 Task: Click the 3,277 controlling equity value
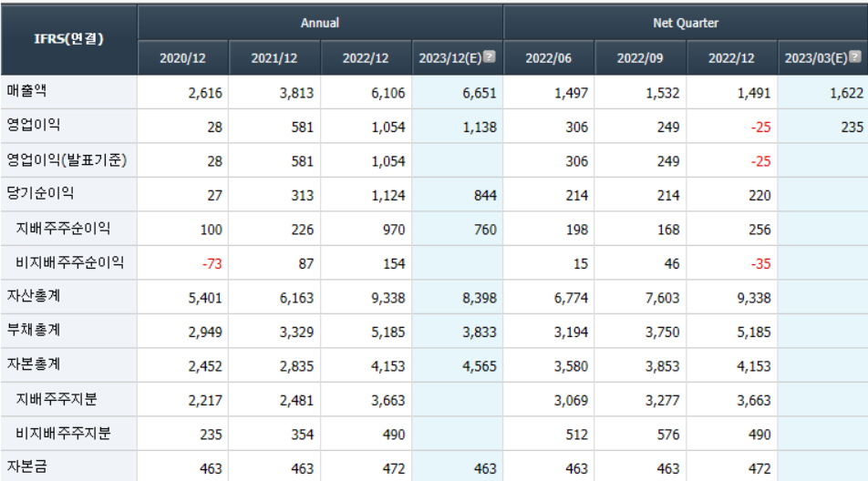click(x=662, y=400)
